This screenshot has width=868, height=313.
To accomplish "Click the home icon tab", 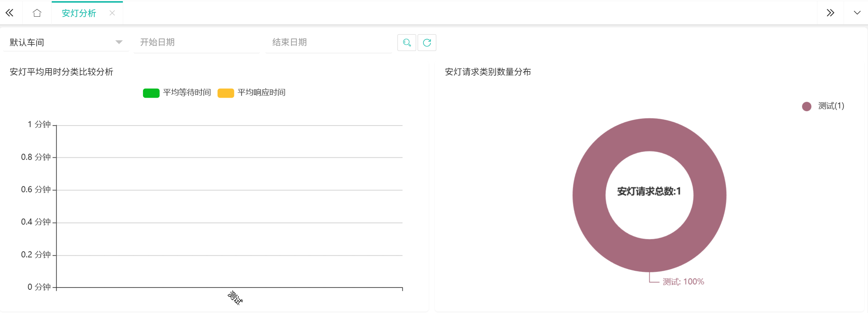I will pyautogui.click(x=37, y=13).
